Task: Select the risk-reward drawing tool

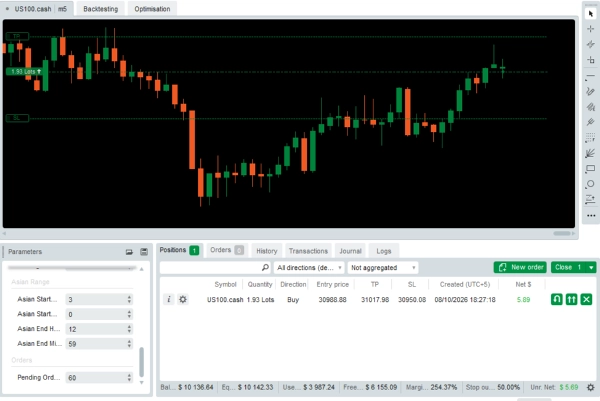Action: click(590, 199)
